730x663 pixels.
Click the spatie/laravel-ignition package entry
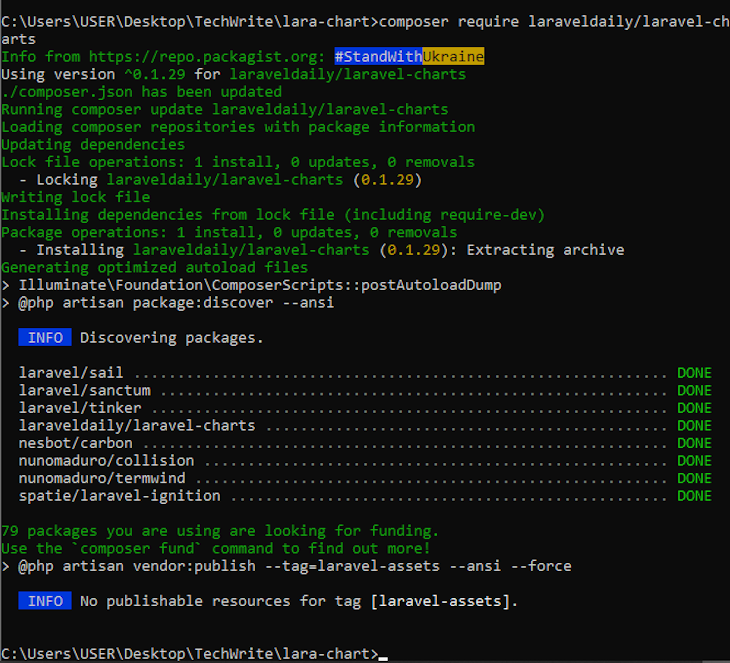point(119,496)
